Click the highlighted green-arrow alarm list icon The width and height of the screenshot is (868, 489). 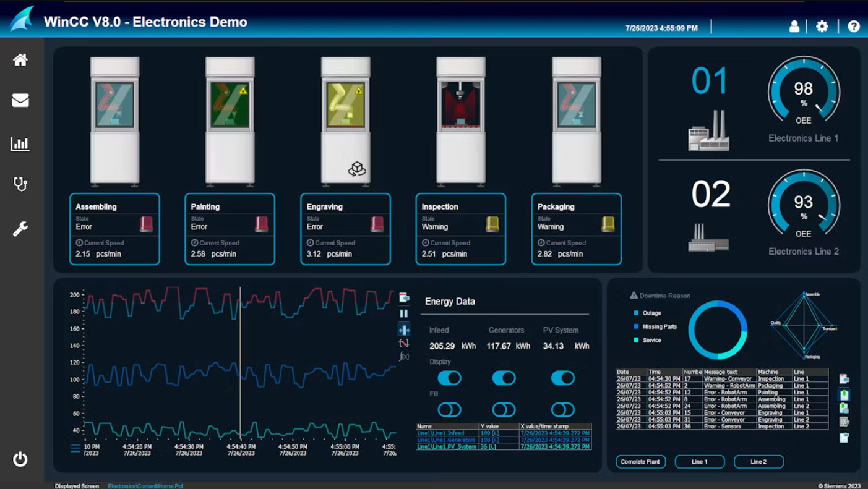(x=844, y=394)
